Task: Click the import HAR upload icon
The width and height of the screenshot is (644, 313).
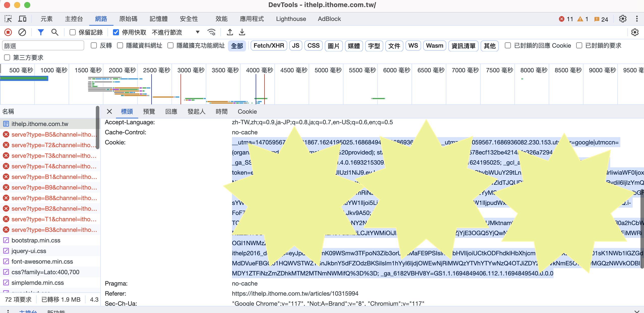Action: point(230,32)
